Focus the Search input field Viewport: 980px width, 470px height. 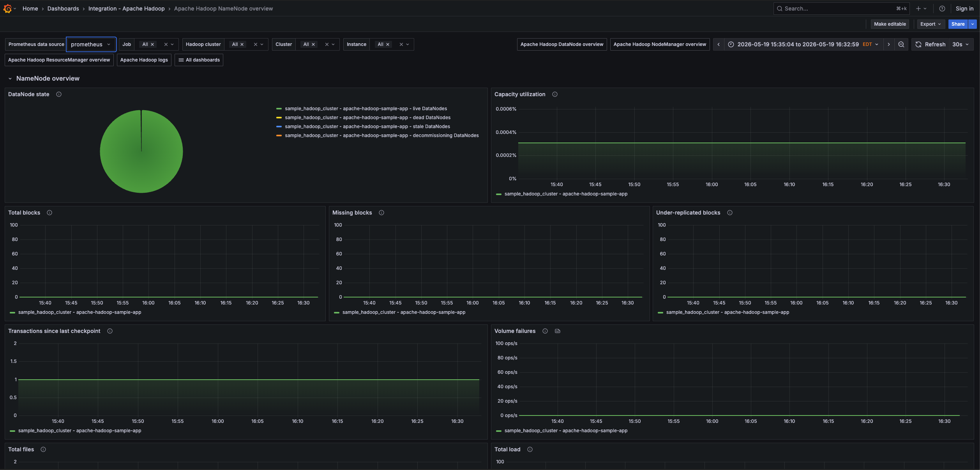pos(841,9)
